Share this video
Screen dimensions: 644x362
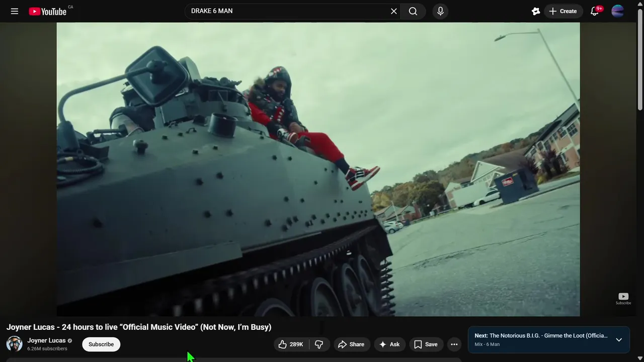(x=352, y=344)
